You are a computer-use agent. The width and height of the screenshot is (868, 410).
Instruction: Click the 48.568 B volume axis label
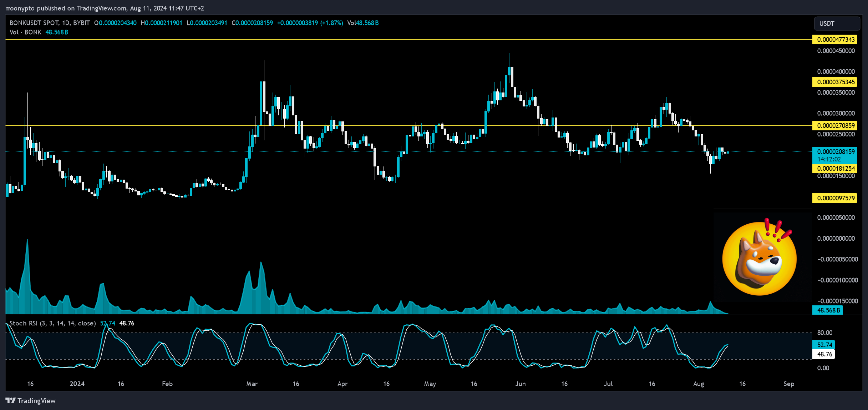click(828, 310)
